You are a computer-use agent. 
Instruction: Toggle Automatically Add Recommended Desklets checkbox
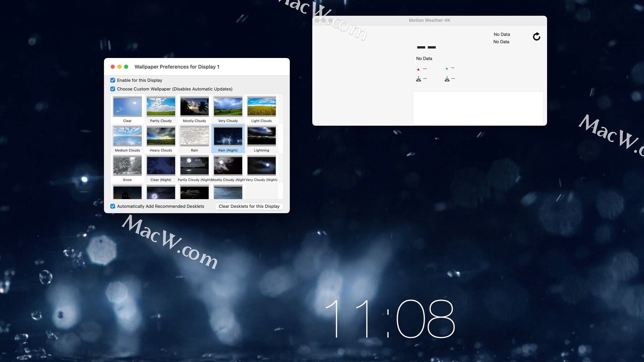point(113,206)
